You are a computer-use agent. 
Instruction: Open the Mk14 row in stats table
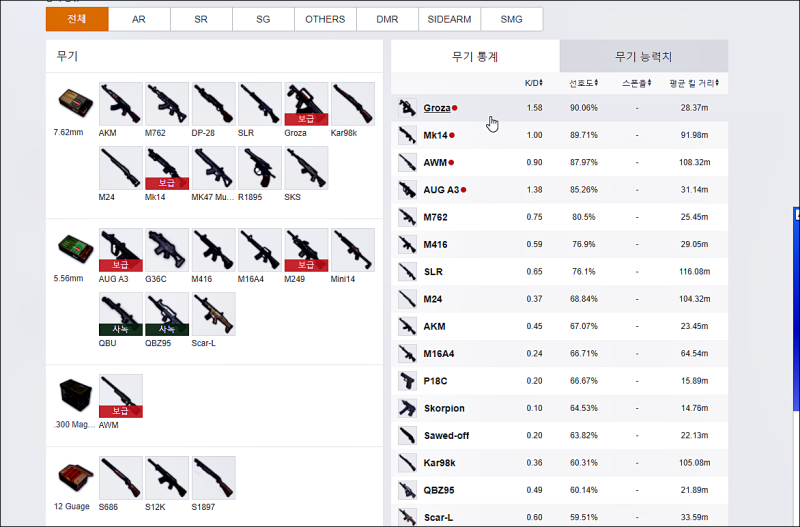[559, 135]
